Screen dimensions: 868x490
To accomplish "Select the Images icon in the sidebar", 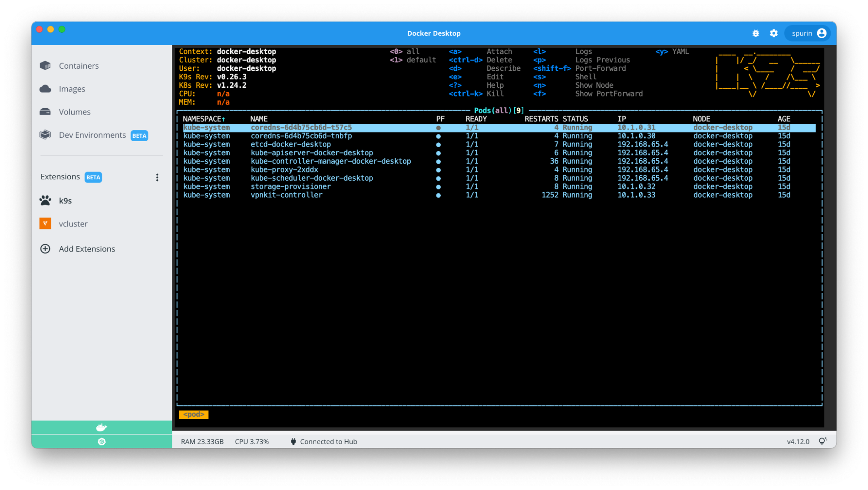I will 72,89.
